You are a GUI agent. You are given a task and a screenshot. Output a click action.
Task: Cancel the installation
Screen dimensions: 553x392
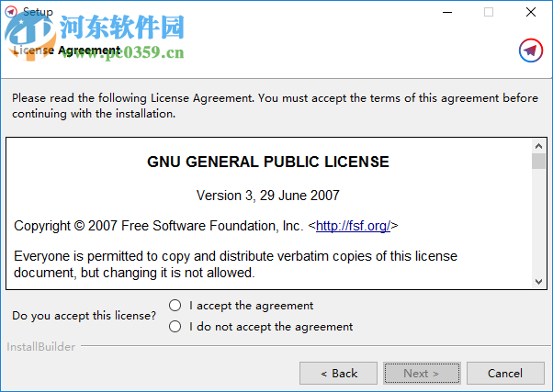coord(505,373)
